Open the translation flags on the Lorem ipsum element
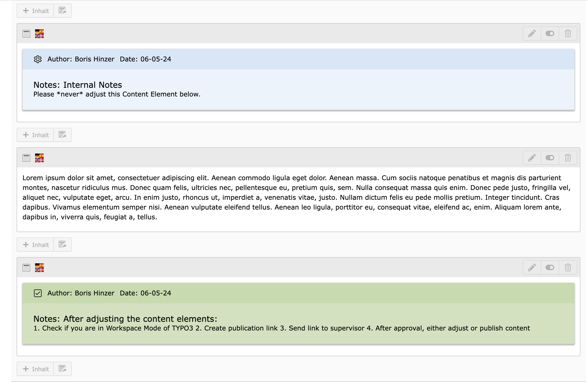The height and width of the screenshot is (384, 588). 39,157
